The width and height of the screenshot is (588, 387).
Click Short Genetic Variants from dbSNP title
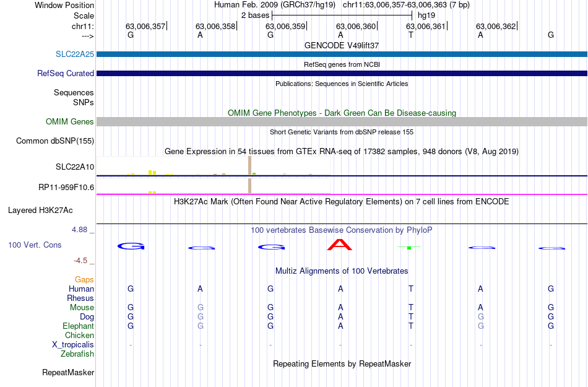tap(342, 132)
